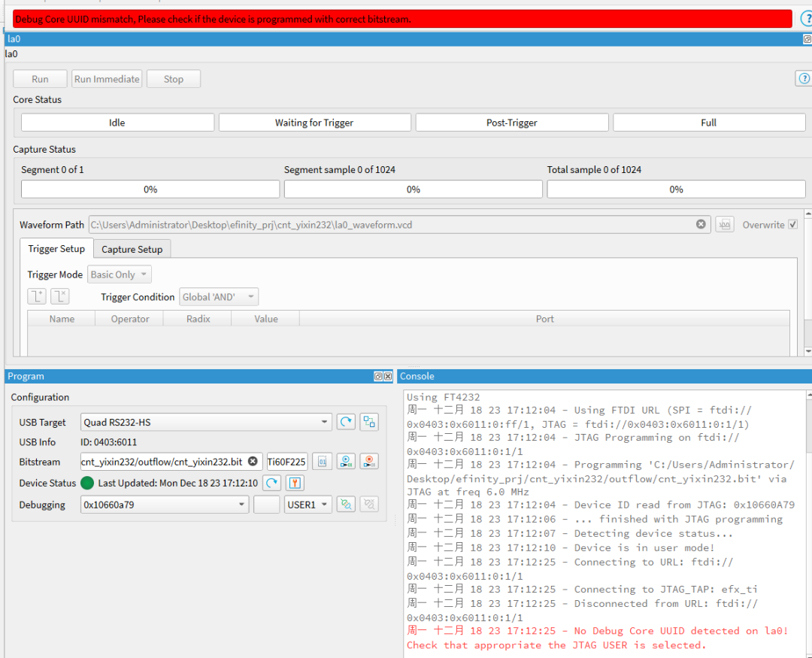Expand the USB Target dropdown

(x=324, y=422)
